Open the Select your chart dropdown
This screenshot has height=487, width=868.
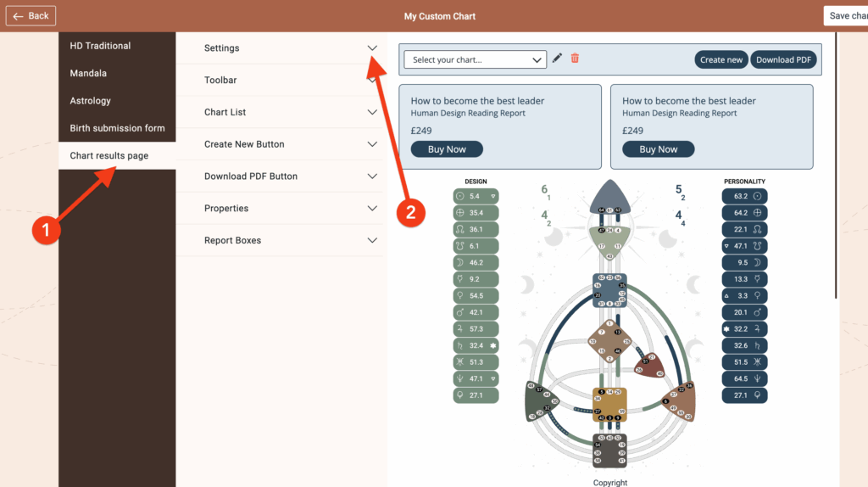pyautogui.click(x=475, y=59)
